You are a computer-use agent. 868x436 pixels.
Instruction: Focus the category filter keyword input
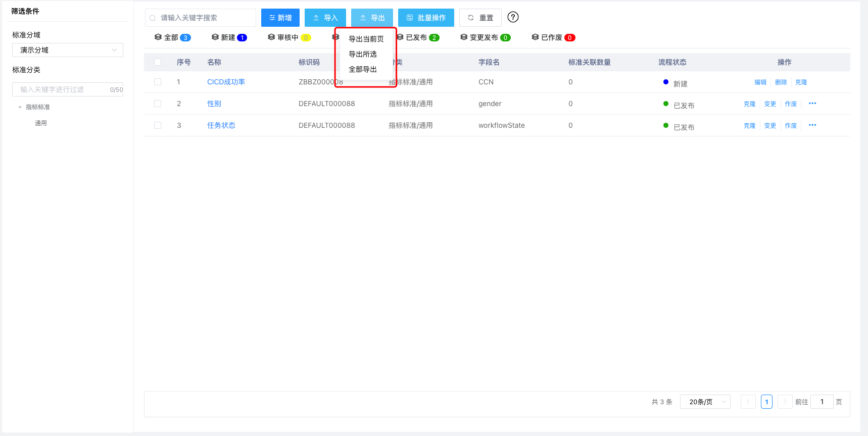coord(68,89)
